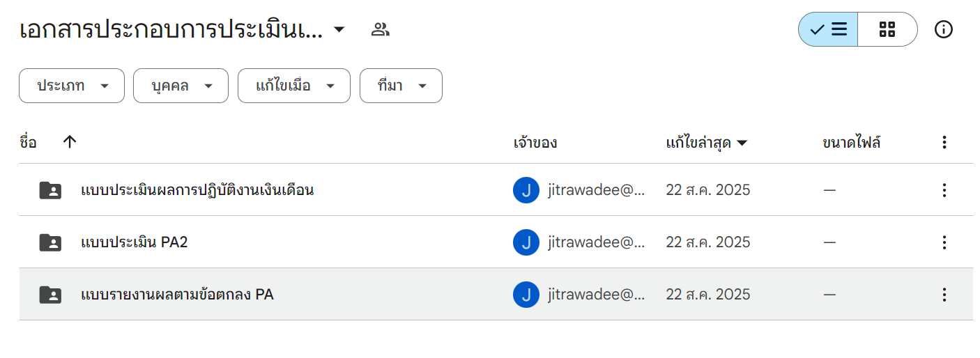This screenshot has height=358, width=980.
Task: Click shared folder icon for แบบประเมิน PA2
Action: point(50,242)
